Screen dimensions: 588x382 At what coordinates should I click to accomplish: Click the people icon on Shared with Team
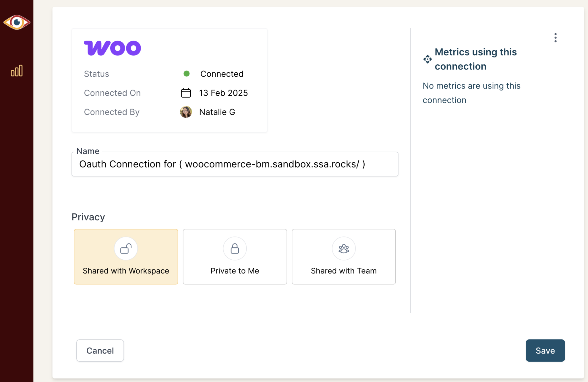click(x=344, y=248)
